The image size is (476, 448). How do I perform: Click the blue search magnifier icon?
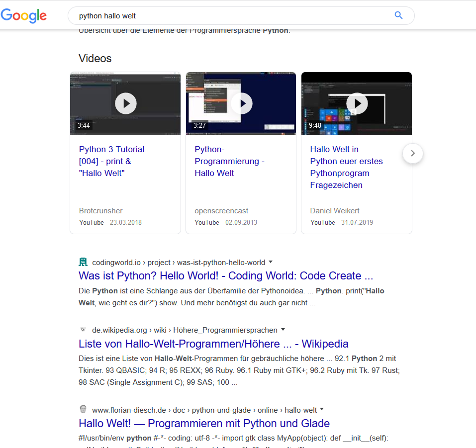coord(398,15)
